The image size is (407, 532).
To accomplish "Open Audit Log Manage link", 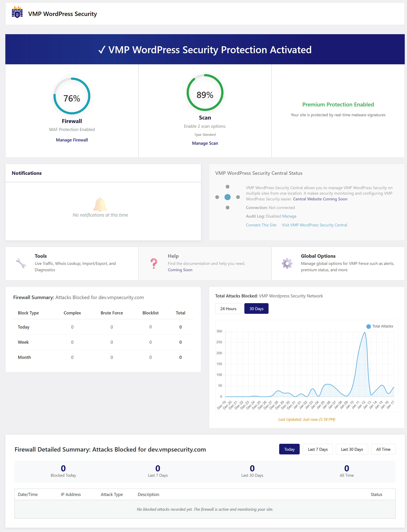I will pos(289,216).
